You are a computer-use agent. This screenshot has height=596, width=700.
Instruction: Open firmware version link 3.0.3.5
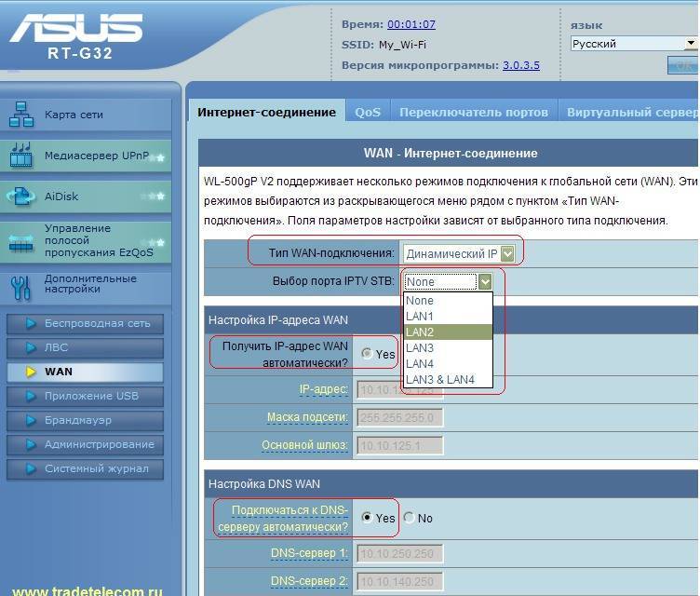[521, 65]
